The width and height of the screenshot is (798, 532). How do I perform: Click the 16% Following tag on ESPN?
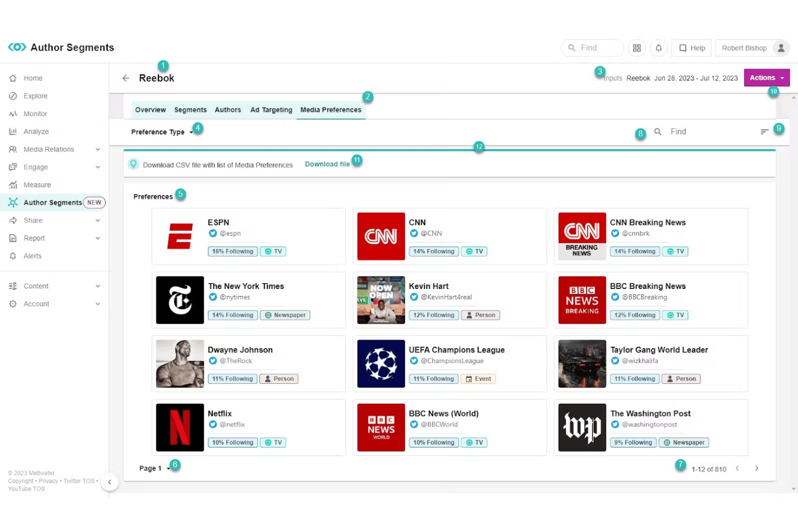pyautogui.click(x=232, y=251)
